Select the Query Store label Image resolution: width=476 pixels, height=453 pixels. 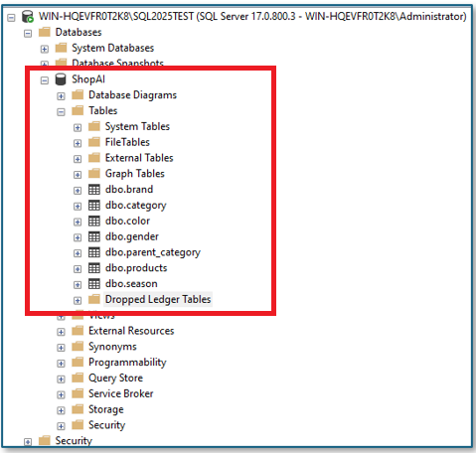[x=115, y=377]
